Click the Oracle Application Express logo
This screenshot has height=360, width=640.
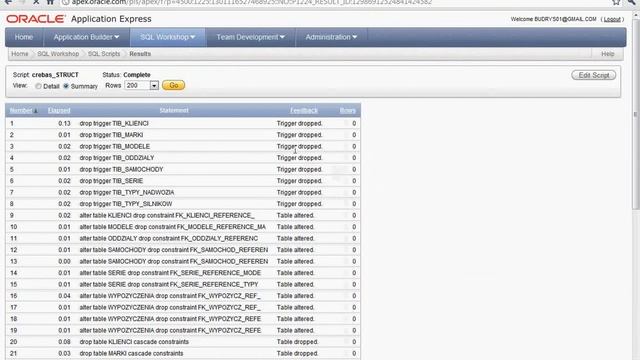click(79, 19)
